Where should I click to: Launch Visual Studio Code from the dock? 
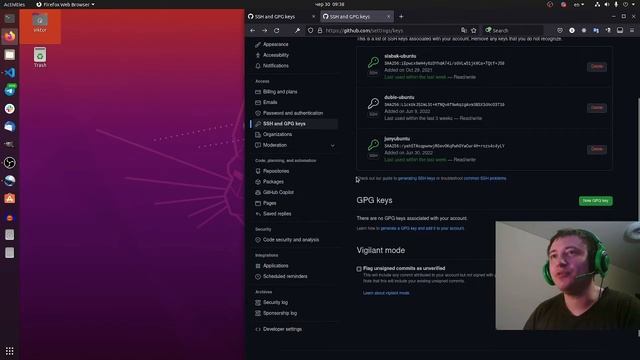click(x=9, y=73)
